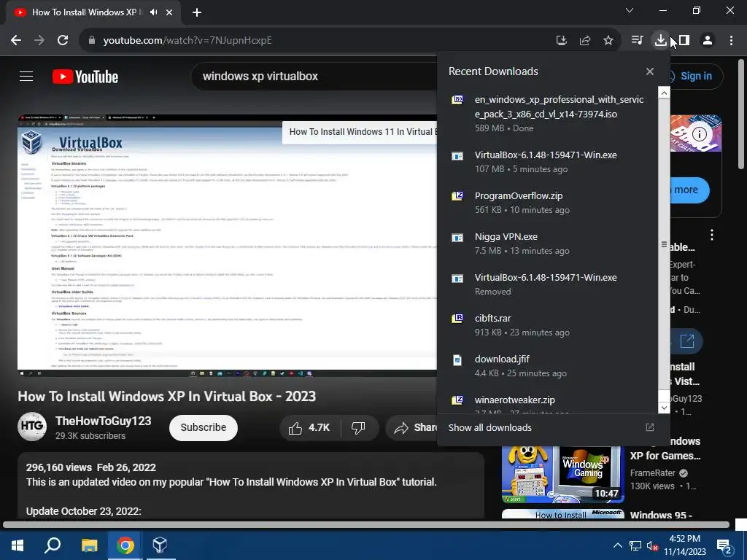Viewport: 747px width, 560px height.
Task: Open Windows taskbar search
Action: point(53,545)
